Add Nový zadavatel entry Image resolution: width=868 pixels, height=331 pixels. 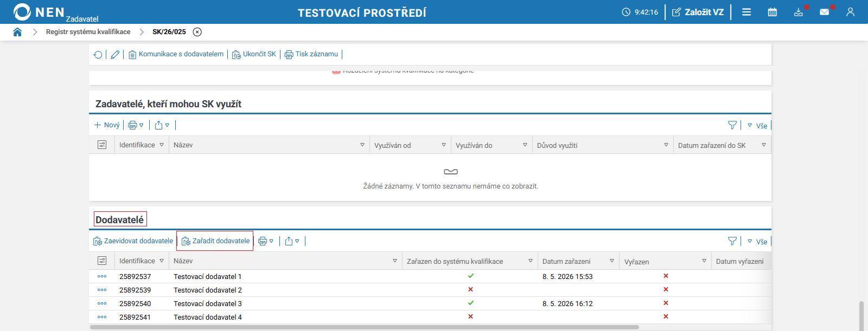click(x=106, y=125)
